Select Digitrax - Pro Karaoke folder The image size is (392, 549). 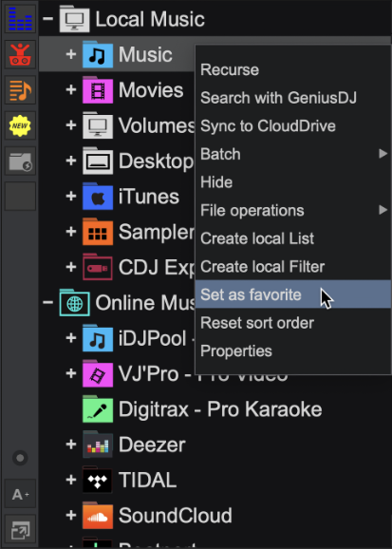tap(202, 409)
